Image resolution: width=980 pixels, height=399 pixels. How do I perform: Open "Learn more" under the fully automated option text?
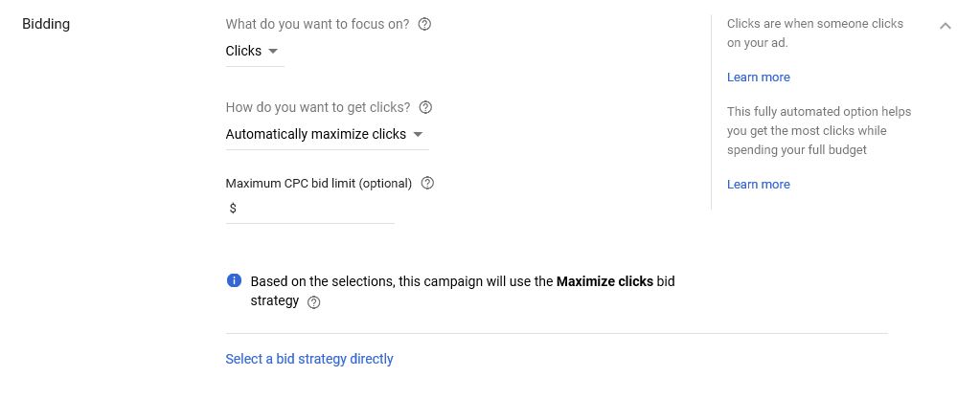point(758,185)
